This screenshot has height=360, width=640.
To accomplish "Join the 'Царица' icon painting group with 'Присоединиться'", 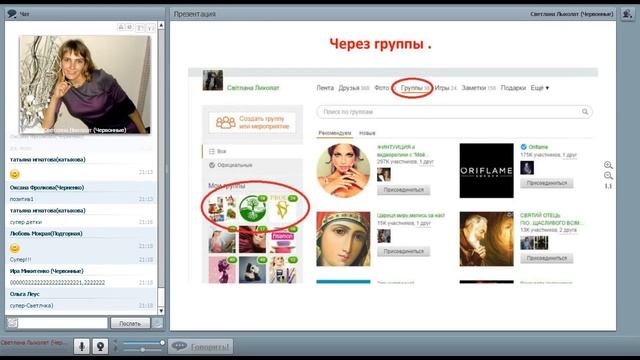I will pyautogui.click(x=403, y=251).
